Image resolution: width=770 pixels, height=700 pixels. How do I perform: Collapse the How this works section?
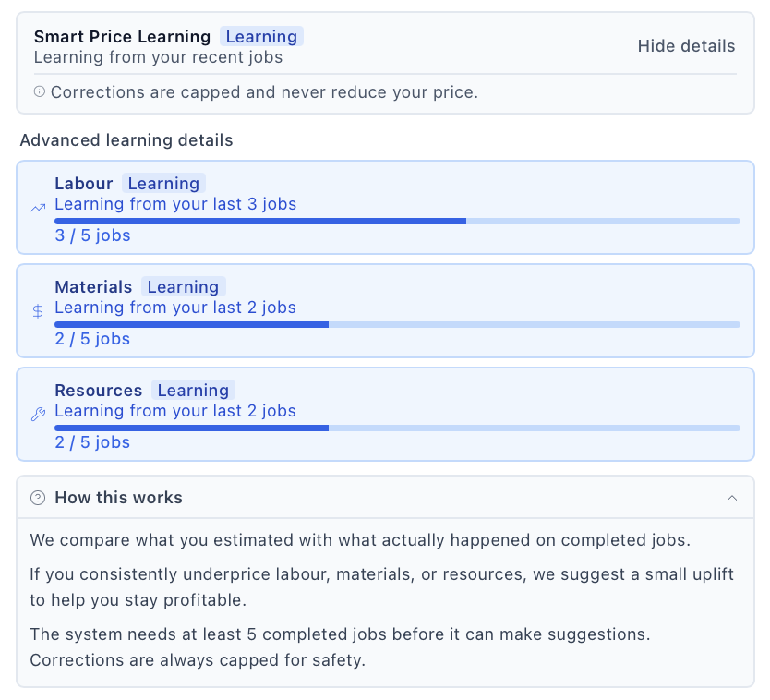(x=732, y=497)
